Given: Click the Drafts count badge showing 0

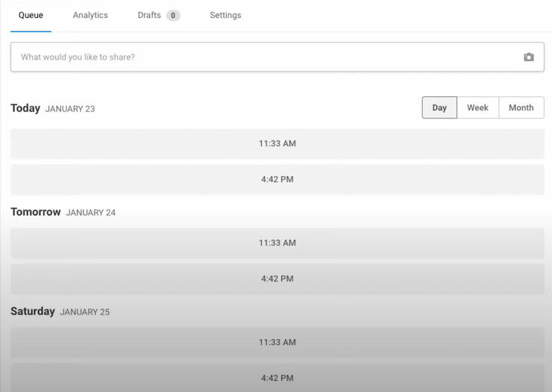Looking at the screenshot, I should (173, 16).
